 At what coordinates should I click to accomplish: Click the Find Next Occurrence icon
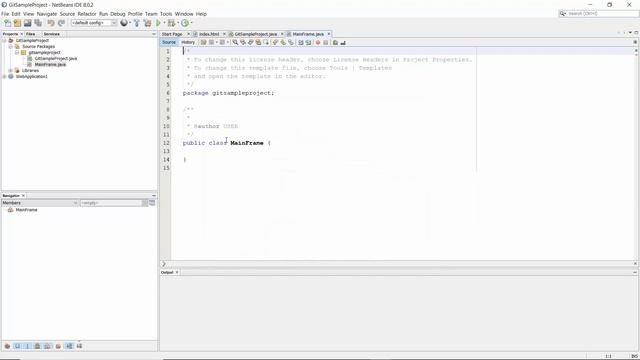point(251,42)
